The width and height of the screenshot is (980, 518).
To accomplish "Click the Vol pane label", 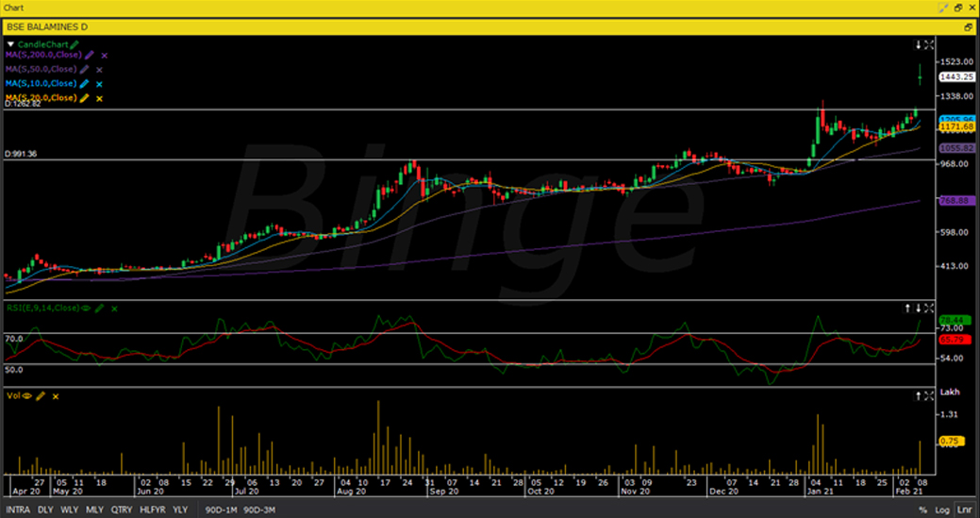I will (13, 396).
